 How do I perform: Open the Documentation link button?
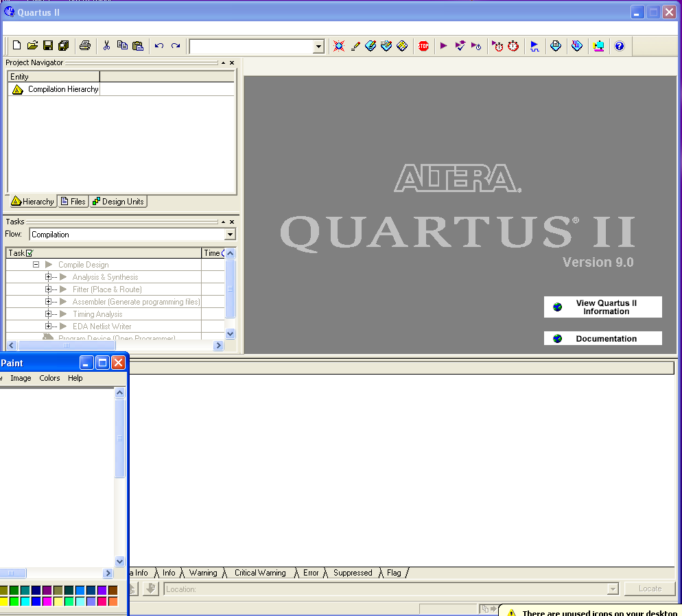(603, 338)
